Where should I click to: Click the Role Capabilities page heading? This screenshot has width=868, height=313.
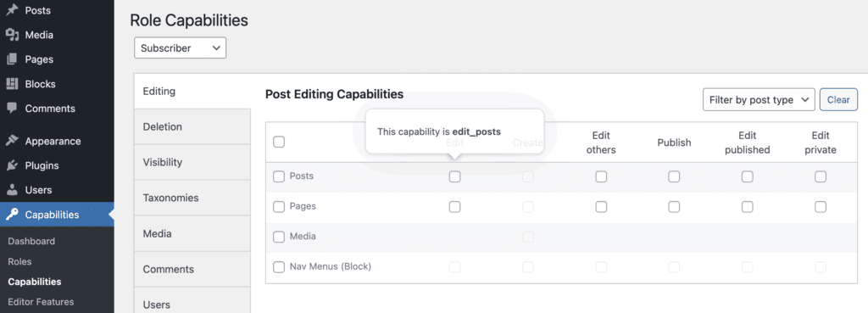coord(189,20)
